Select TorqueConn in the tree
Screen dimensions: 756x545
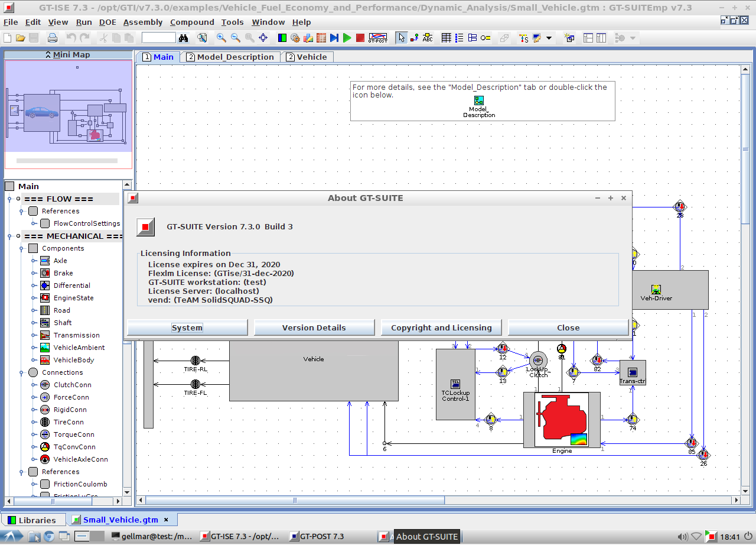coord(74,434)
